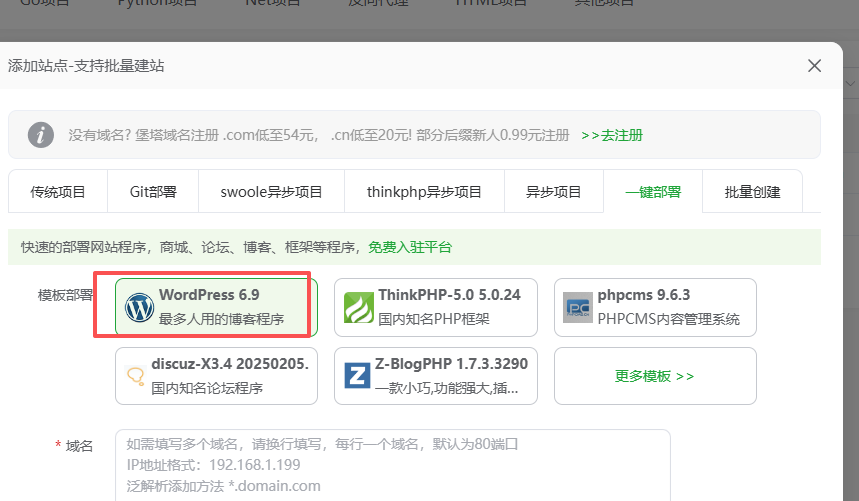This screenshot has width=859, height=501.
Task: Click the 国内知名论坛程序 description text
Action: click(207, 388)
